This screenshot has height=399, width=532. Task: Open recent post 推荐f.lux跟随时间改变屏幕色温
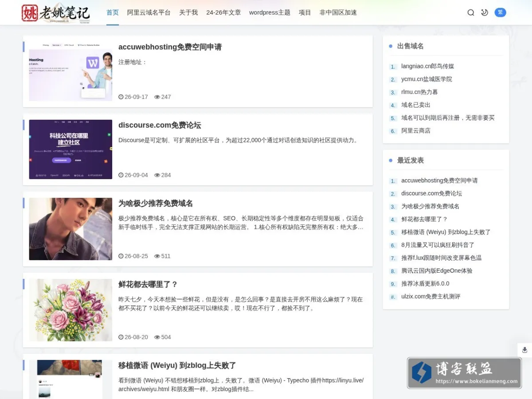(x=442, y=258)
